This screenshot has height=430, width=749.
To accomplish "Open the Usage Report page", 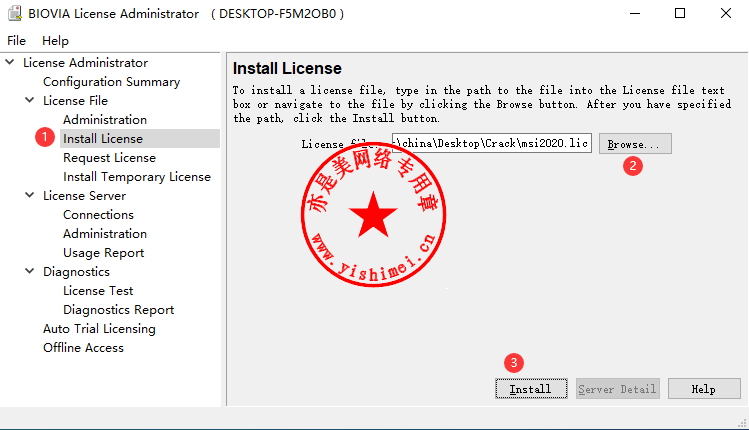I will 103,253.
